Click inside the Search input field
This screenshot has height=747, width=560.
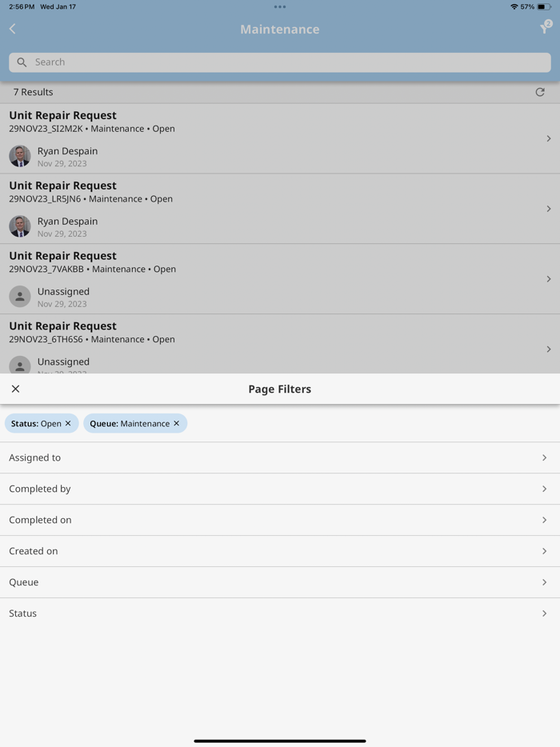tap(280, 62)
